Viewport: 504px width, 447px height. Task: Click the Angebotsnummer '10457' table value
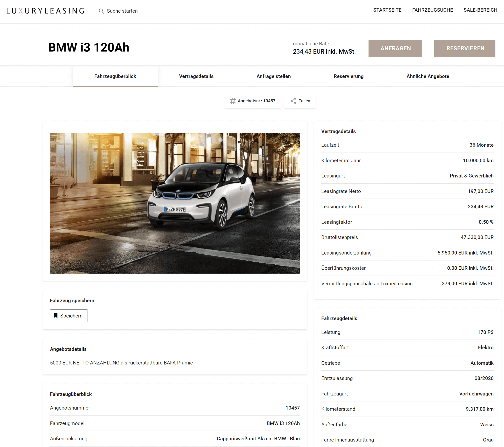point(292,408)
